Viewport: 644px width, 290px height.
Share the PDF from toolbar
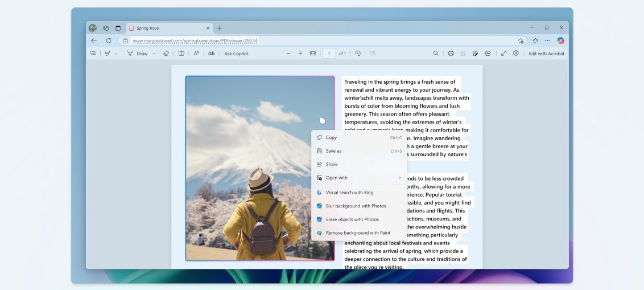click(x=488, y=54)
